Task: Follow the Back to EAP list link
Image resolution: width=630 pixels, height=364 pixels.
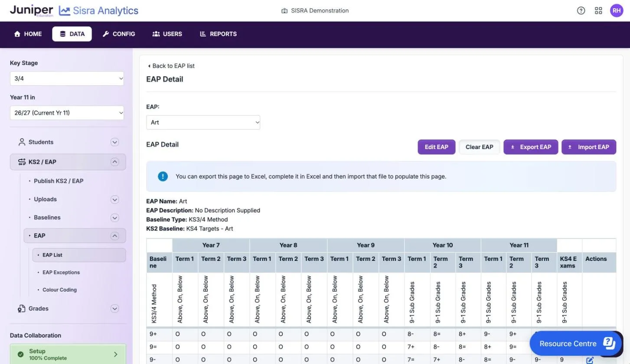Action: coord(171,66)
